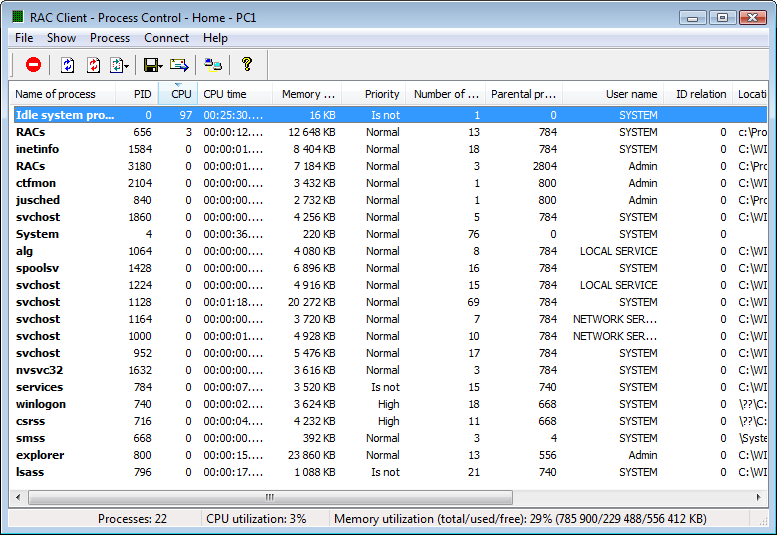Select the winlogon process row
The image size is (777, 535).
coord(390,404)
